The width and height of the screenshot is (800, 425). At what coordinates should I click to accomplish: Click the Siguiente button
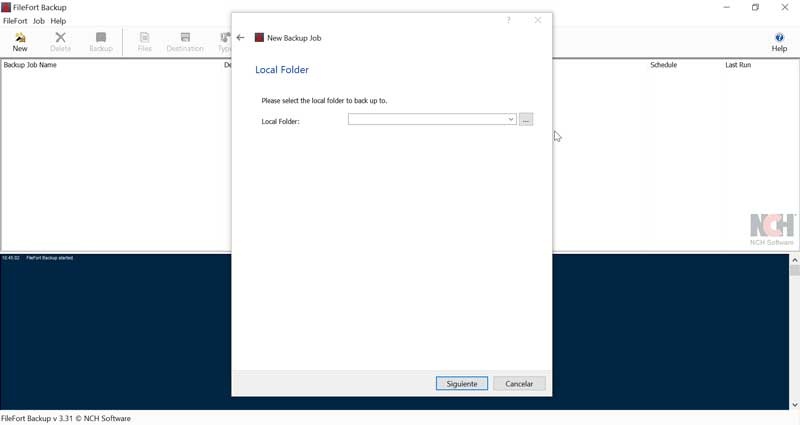click(x=462, y=384)
